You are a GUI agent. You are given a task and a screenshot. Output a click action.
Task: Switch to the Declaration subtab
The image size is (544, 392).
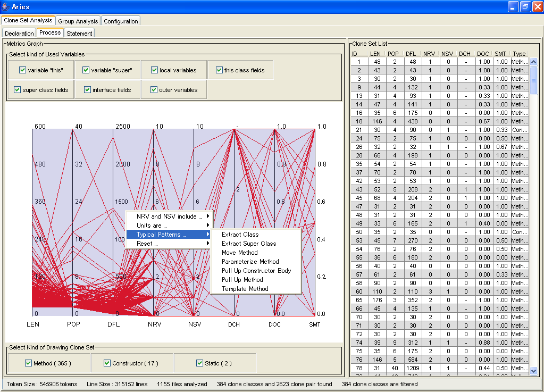pos(19,34)
